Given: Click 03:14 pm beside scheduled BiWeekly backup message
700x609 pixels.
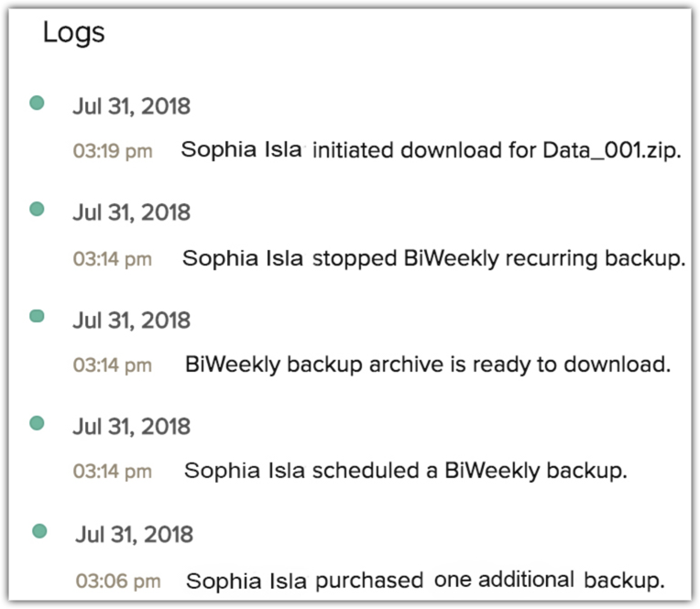Looking at the screenshot, I should (x=113, y=473).
